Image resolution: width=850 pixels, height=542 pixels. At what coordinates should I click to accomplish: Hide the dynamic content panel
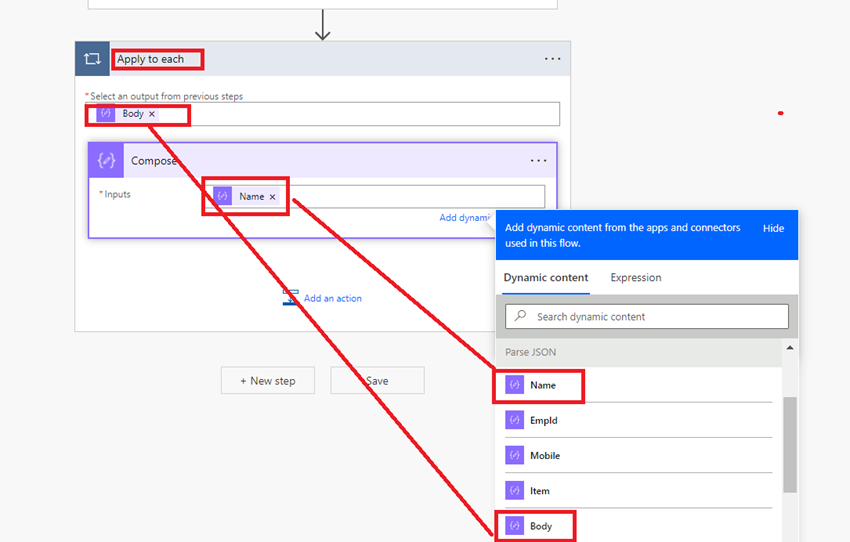pos(774,228)
